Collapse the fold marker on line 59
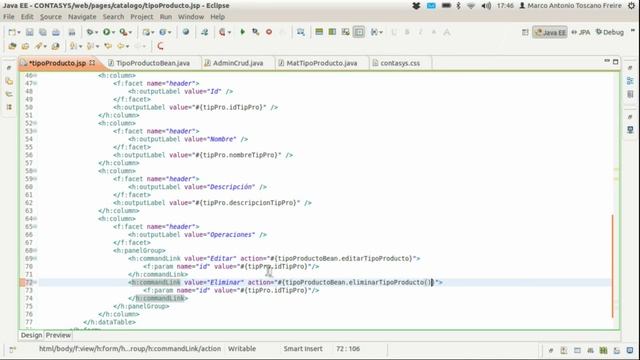This screenshot has width=640, height=360. click(36, 179)
